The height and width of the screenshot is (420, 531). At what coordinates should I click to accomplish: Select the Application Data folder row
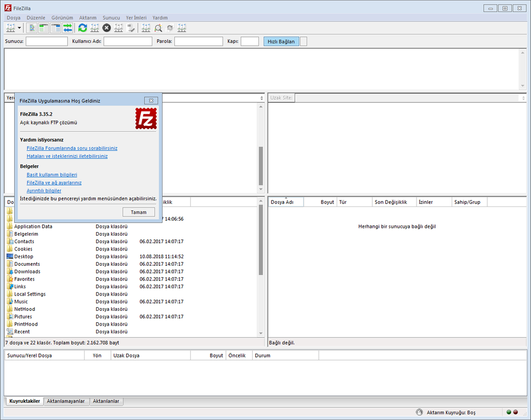coord(131,226)
